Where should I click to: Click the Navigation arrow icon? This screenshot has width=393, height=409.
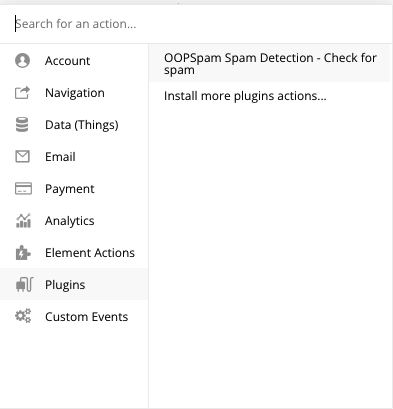pyautogui.click(x=22, y=93)
